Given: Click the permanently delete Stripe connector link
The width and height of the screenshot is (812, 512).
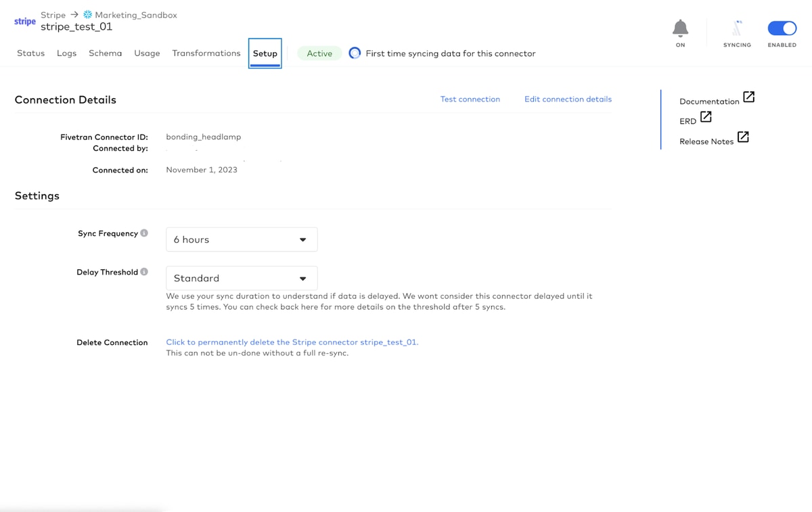Looking at the screenshot, I should [x=292, y=342].
